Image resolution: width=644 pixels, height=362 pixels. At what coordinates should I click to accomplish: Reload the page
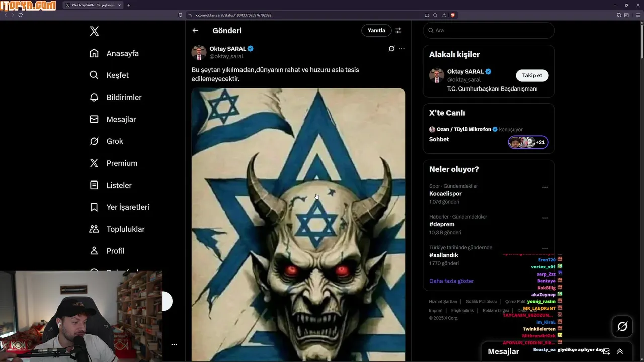(21, 15)
